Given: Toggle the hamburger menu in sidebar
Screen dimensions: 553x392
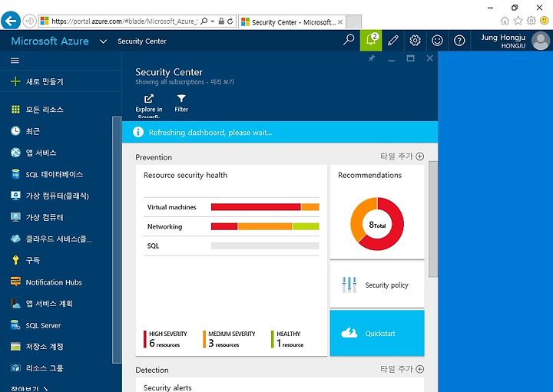Looking at the screenshot, I should 15,61.
